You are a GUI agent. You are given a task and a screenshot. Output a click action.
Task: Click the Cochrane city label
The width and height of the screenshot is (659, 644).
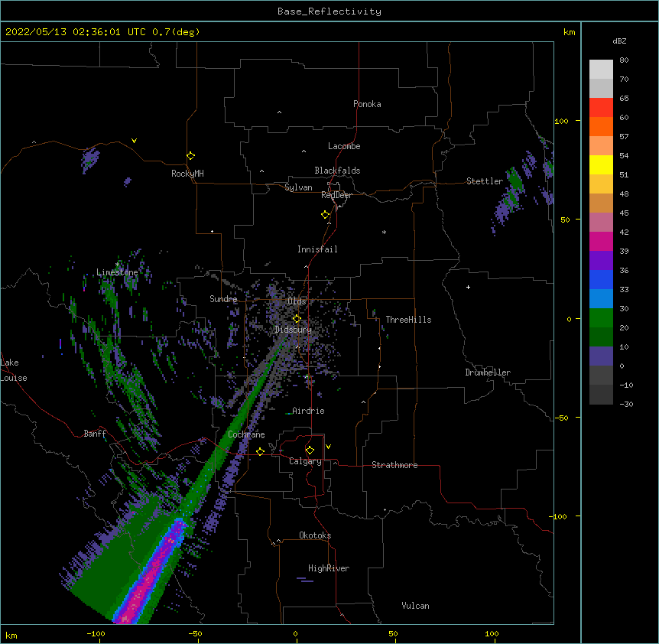[246, 434]
